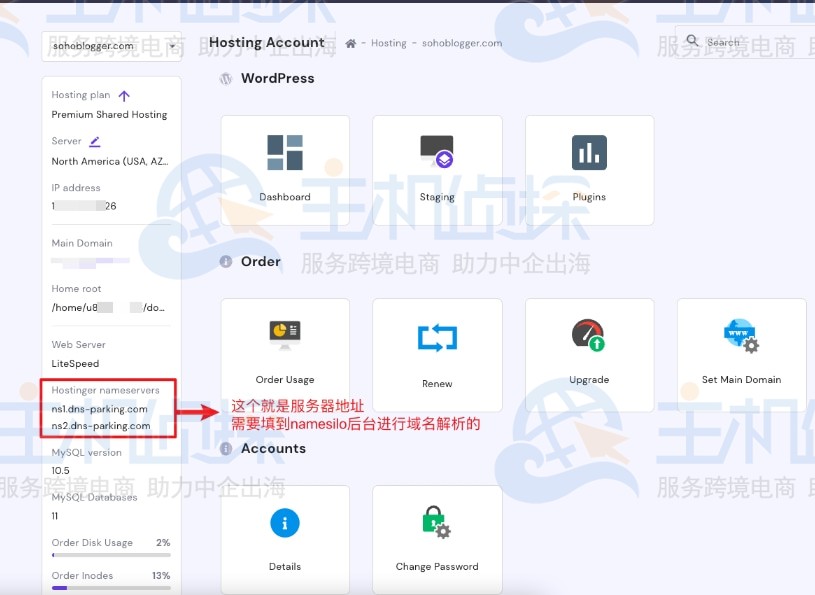Click the Hostinger nameservers label
This screenshot has height=595, width=815.
[106, 390]
